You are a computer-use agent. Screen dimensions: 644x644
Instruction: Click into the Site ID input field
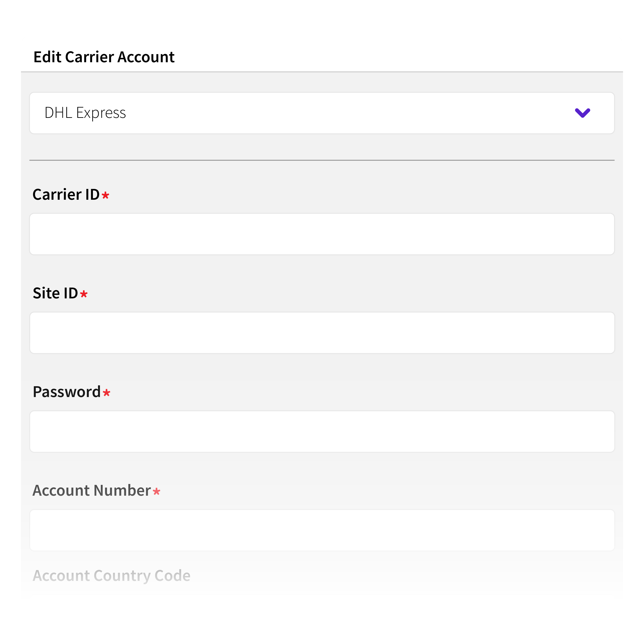click(x=322, y=332)
